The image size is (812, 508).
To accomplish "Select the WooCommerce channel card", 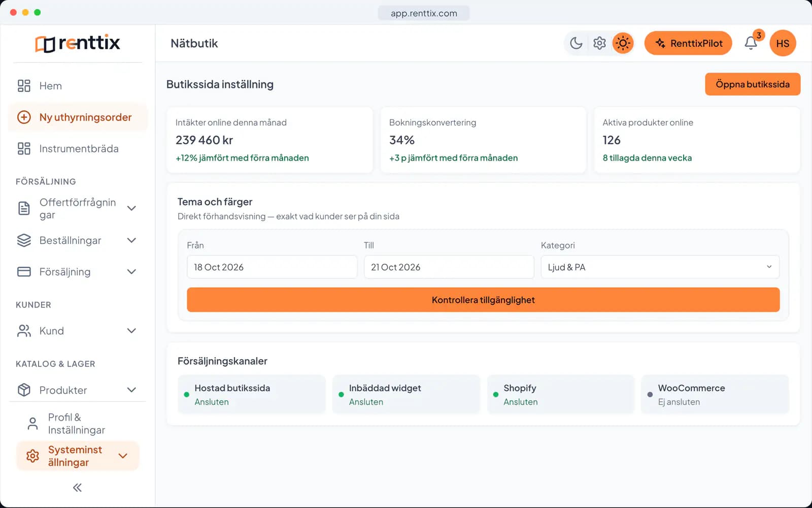I will [x=715, y=395].
